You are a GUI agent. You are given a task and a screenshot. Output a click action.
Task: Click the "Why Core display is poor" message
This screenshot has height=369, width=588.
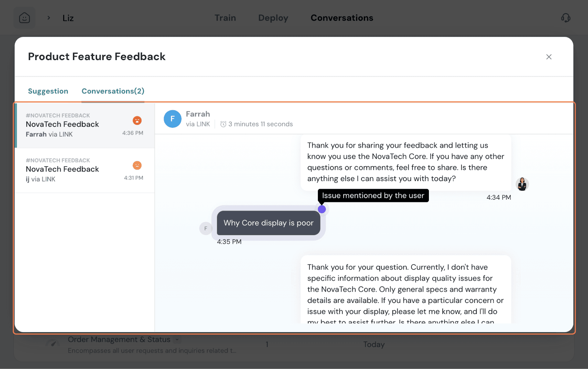tap(268, 223)
